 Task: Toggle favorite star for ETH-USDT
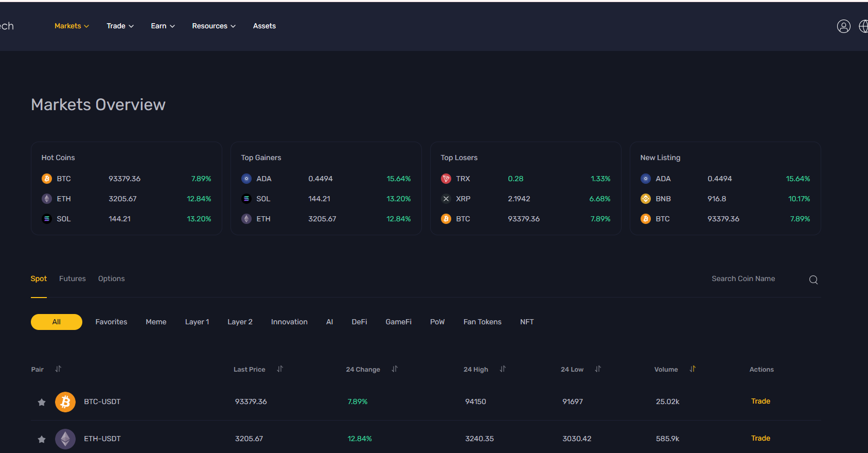pos(42,439)
